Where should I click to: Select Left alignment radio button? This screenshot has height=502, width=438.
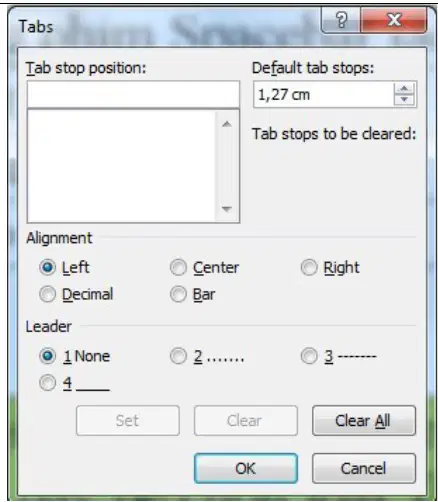(47, 267)
